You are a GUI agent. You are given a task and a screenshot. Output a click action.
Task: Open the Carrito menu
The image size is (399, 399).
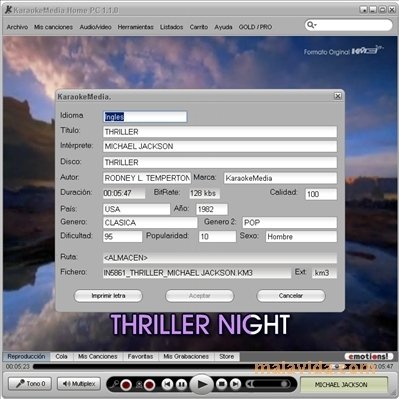(199, 27)
